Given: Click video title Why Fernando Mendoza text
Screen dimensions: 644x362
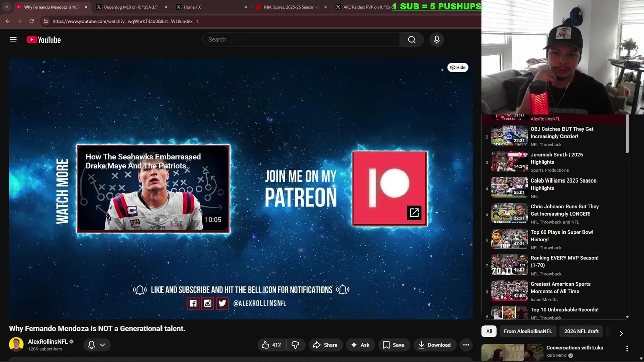Looking at the screenshot, I should pos(97,328).
